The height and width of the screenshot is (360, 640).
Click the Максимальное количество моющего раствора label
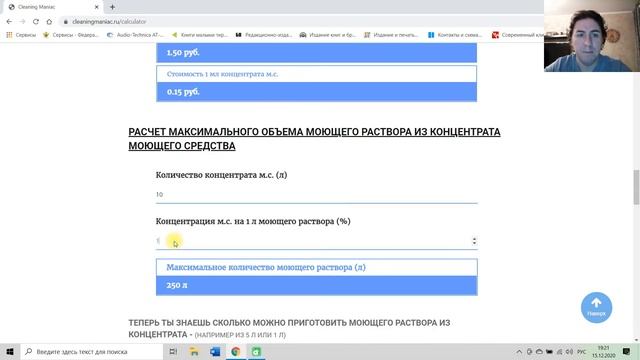tap(266, 267)
